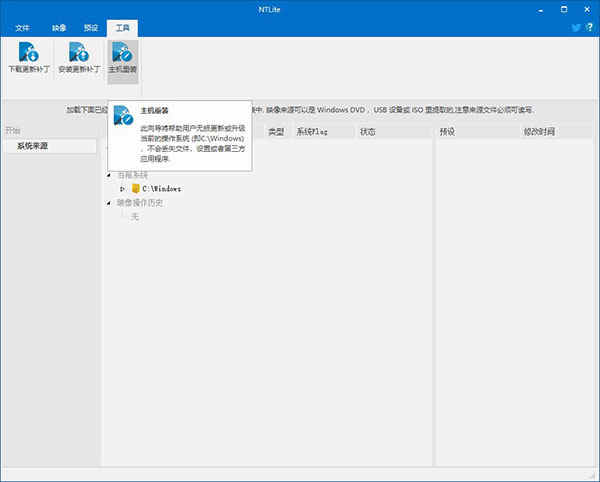Click the 预设 column header in right panel
Image resolution: width=600 pixels, height=482 pixels.
(447, 132)
